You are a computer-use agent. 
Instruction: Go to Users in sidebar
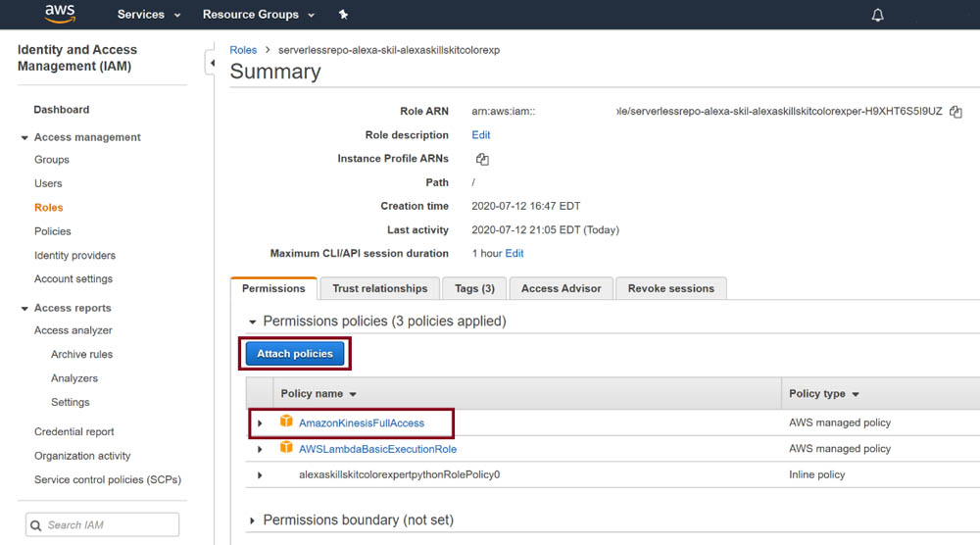click(48, 183)
